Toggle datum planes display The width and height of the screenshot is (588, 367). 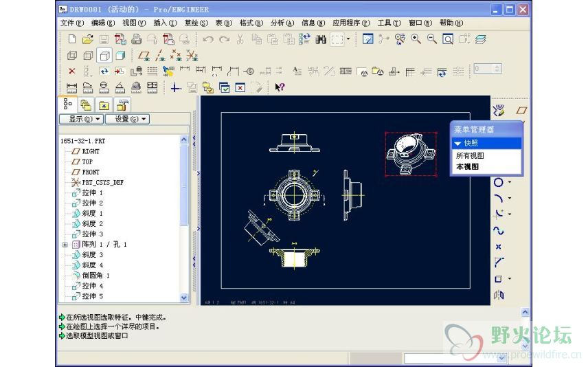click(144, 56)
